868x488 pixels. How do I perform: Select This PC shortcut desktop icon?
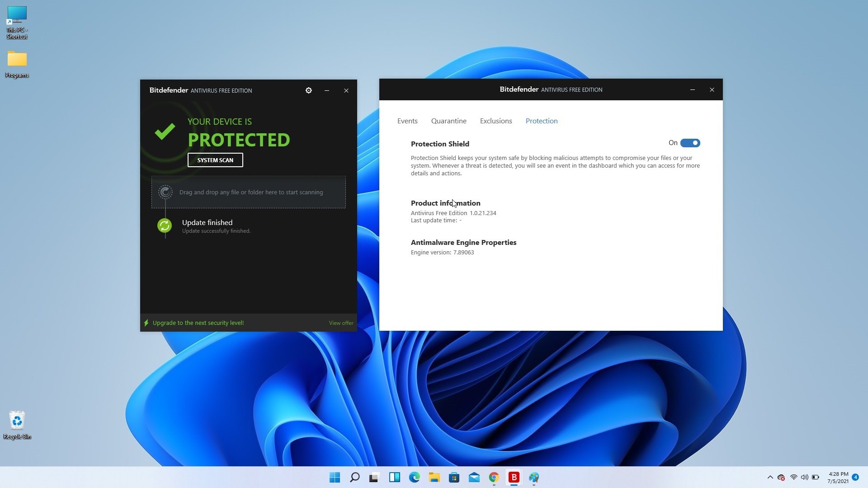[x=17, y=23]
